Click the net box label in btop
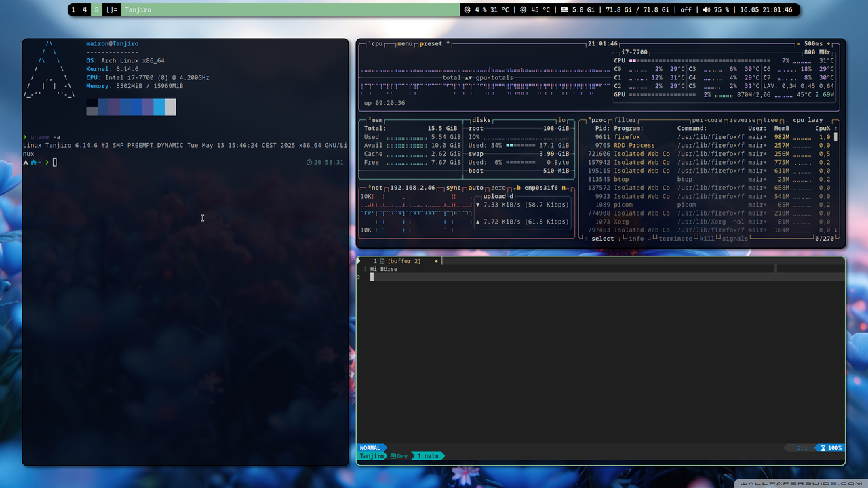The width and height of the screenshot is (868, 488). point(375,188)
